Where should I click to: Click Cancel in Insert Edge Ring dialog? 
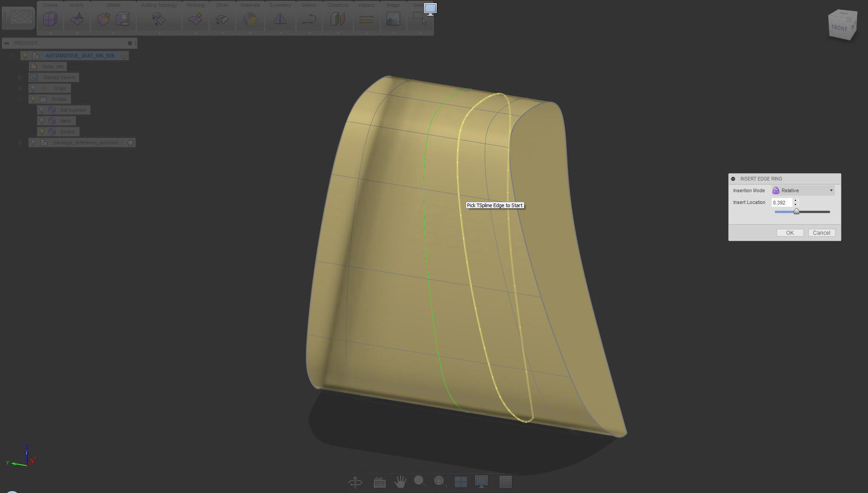(x=821, y=233)
